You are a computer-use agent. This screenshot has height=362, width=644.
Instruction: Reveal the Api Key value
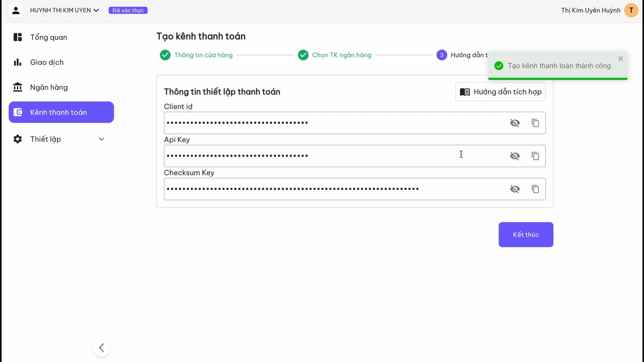point(515,156)
